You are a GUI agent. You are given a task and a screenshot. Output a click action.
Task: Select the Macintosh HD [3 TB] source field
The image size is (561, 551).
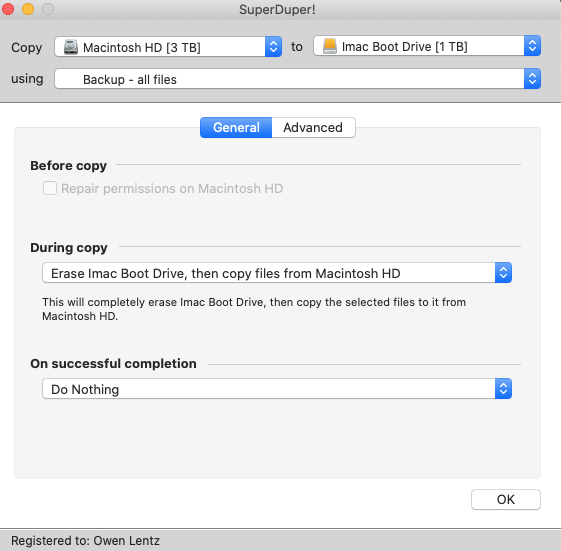(168, 47)
